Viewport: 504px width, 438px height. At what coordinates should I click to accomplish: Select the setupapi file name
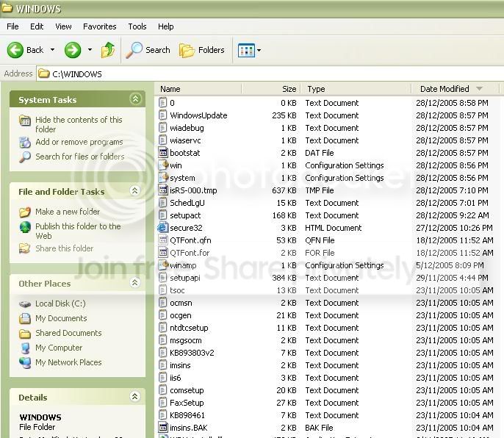[185, 278]
